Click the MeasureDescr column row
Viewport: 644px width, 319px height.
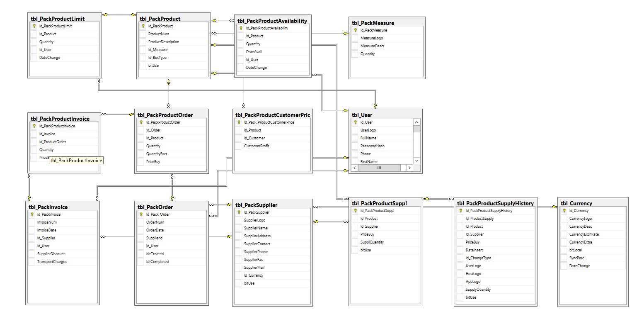pyautogui.click(x=387, y=46)
